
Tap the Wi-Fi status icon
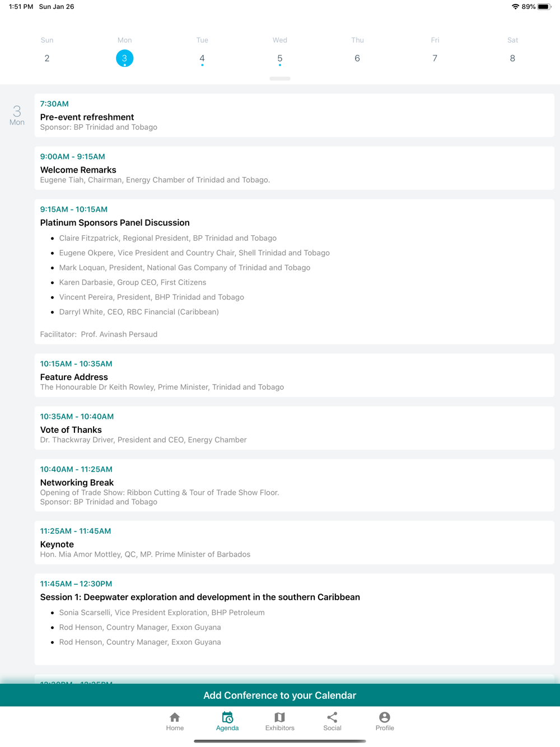pyautogui.click(x=515, y=7)
